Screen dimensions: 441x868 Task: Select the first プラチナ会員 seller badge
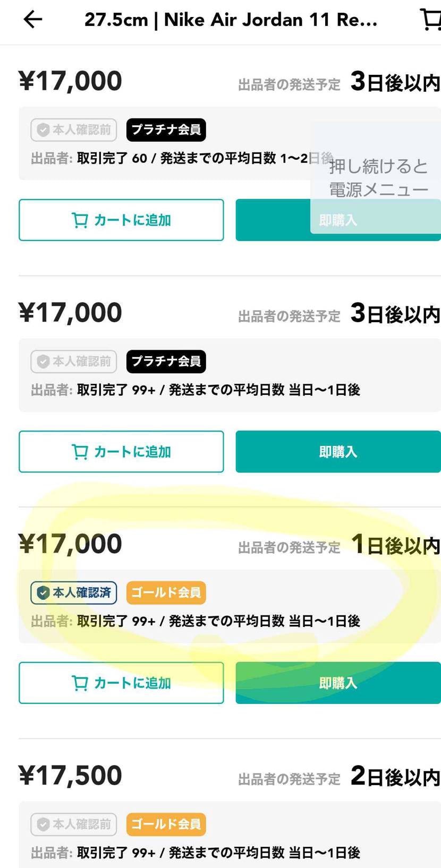pos(165,130)
